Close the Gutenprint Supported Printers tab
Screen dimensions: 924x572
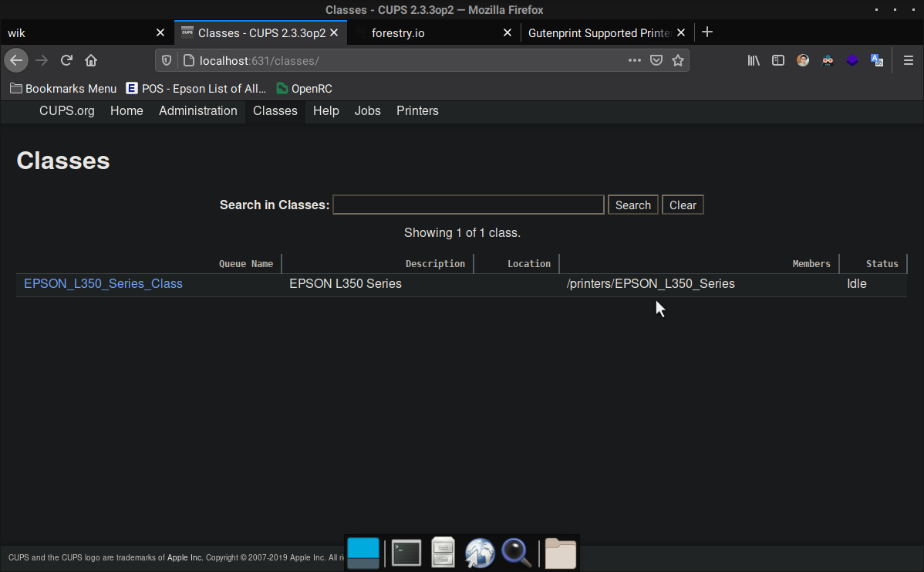point(681,33)
